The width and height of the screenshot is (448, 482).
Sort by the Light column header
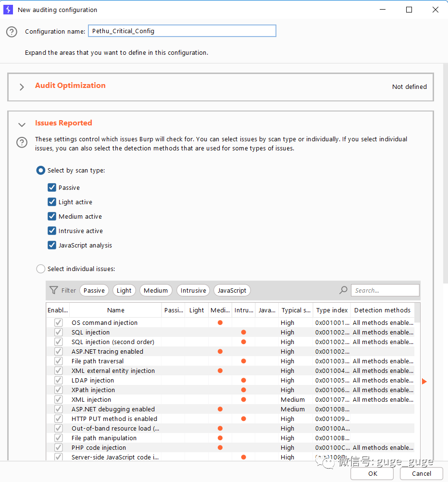[x=197, y=310]
